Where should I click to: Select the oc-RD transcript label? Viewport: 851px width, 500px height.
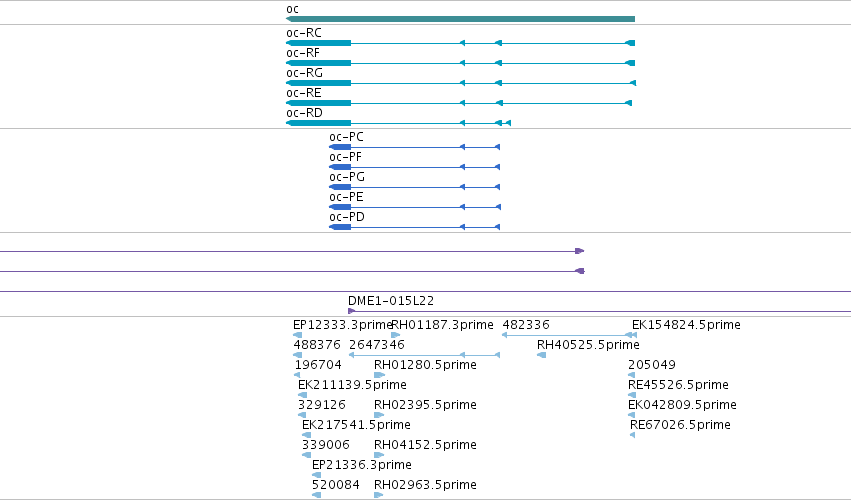[304, 113]
